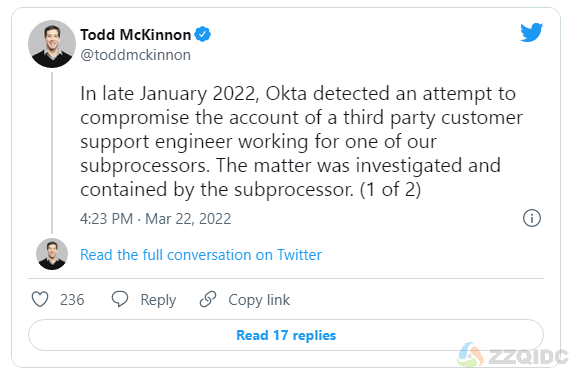
Task: Click the vertical thread line under avatar
Action: click(52, 153)
